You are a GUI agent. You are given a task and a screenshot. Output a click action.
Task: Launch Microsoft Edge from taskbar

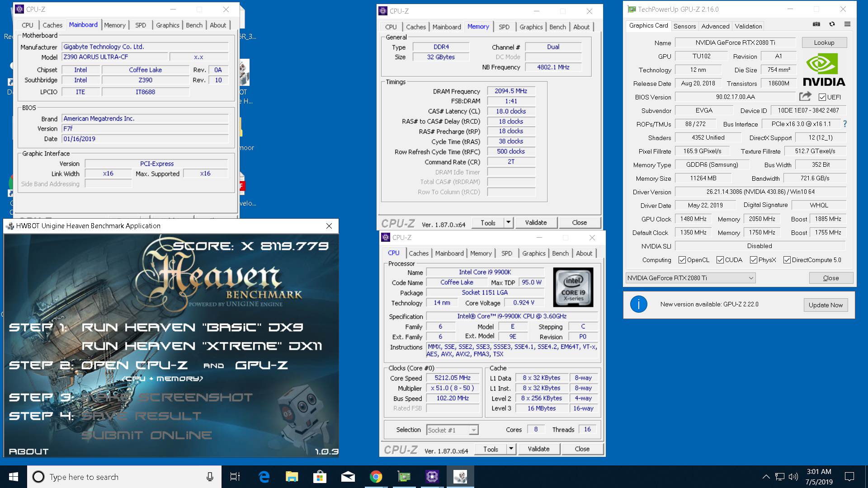pyautogui.click(x=264, y=477)
